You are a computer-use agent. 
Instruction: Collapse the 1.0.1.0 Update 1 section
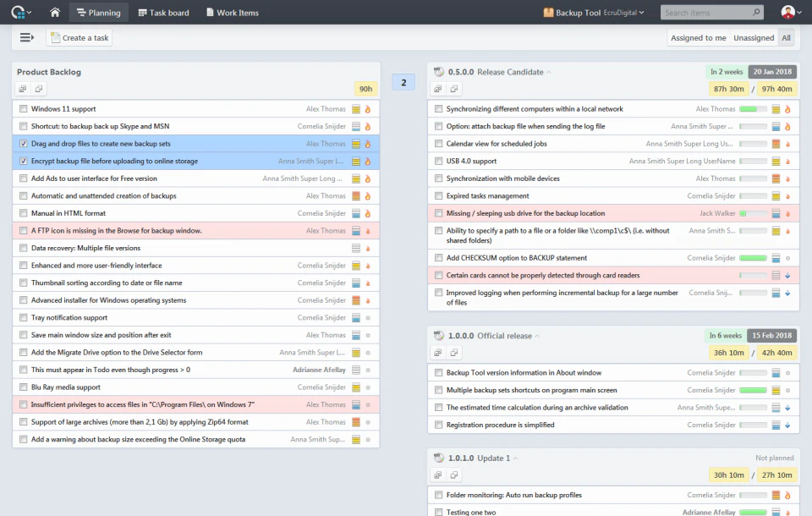pos(515,458)
